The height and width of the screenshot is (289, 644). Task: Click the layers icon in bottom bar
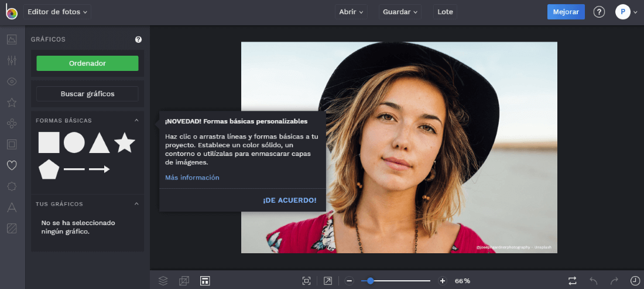click(x=163, y=281)
